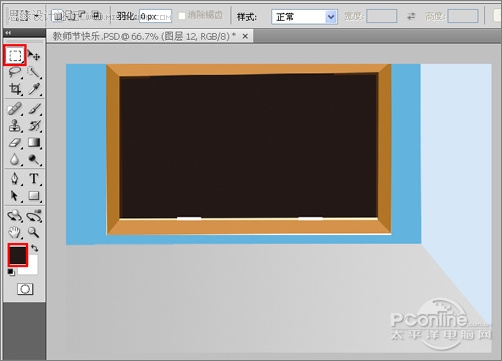
Task: Select the Dodge tool
Action: click(34, 159)
